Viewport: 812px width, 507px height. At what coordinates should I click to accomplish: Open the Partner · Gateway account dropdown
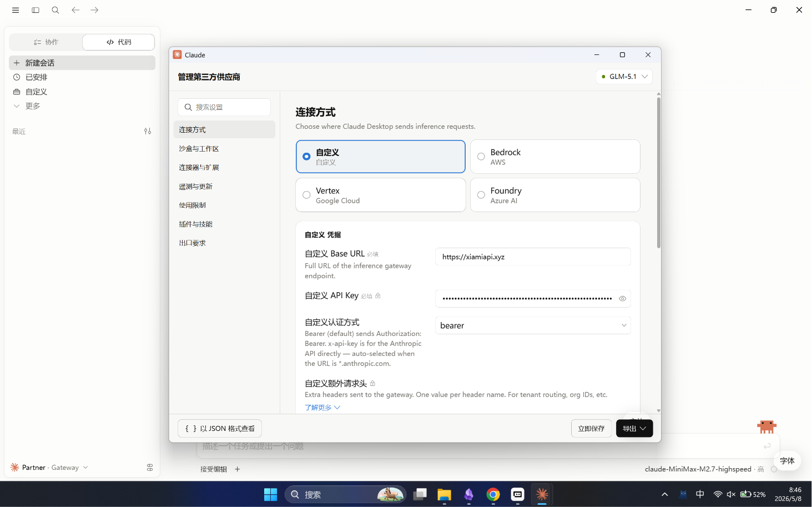pos(49,468)
